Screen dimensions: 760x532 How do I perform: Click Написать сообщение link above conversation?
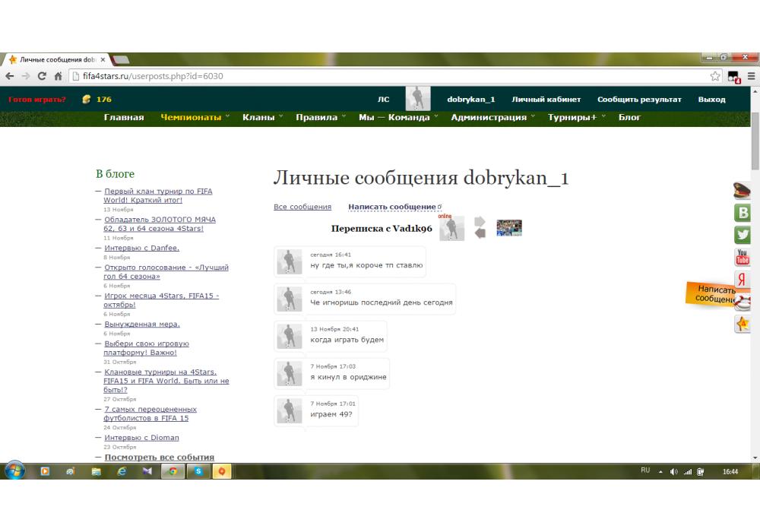click(x=392, y=207)
